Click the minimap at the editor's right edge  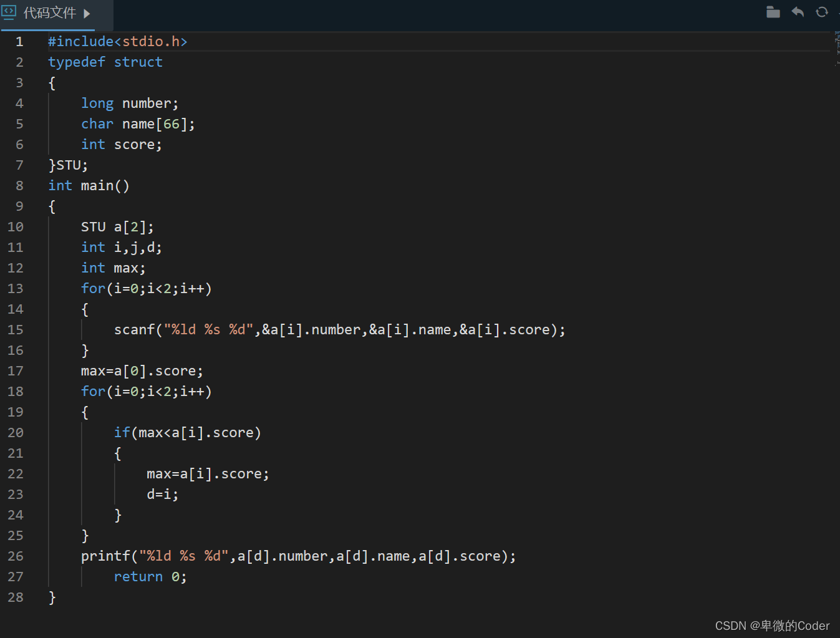(x=837, y=48)
